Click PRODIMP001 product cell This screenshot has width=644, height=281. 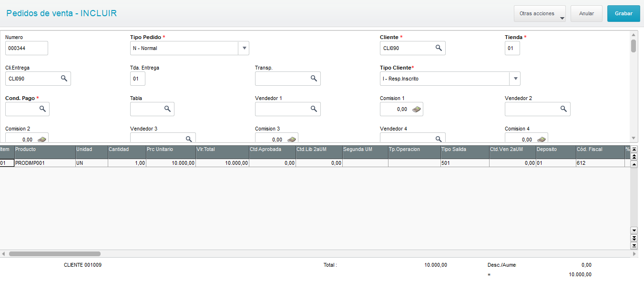coord(45,163)
